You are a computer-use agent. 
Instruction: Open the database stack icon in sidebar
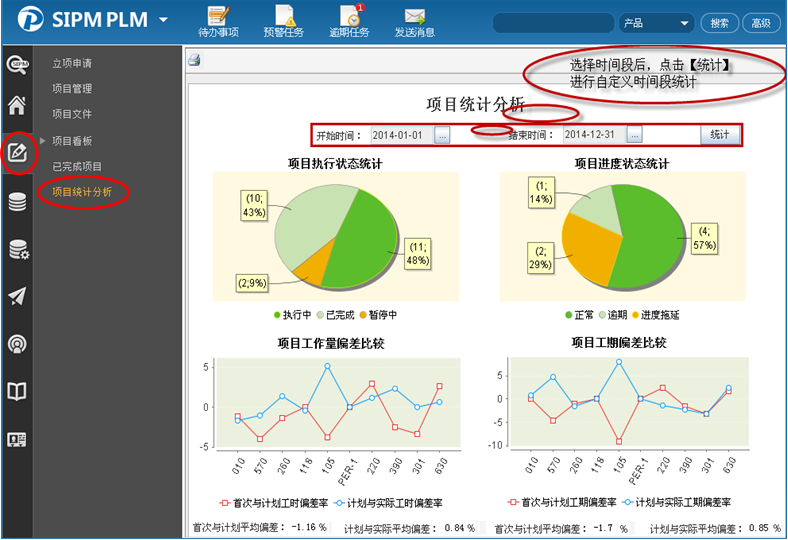pos(16,202)
